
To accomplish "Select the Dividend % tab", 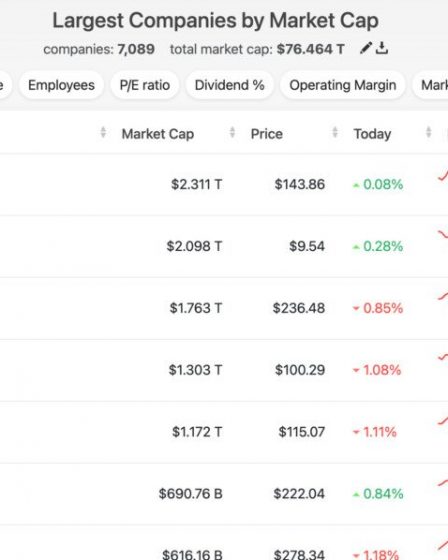I will click(x=229, y=85).
